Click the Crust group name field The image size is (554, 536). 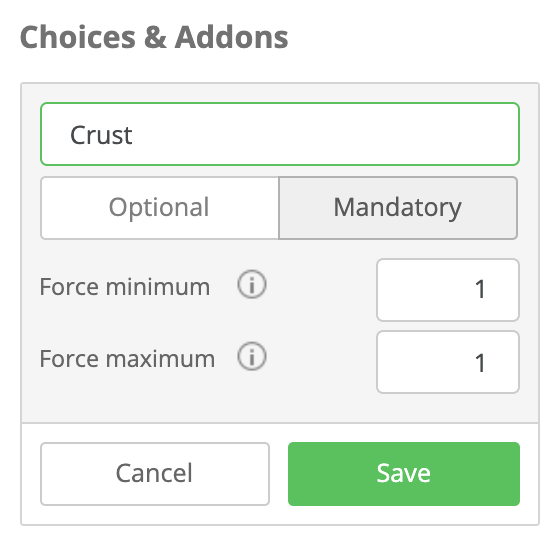(280, 134)
